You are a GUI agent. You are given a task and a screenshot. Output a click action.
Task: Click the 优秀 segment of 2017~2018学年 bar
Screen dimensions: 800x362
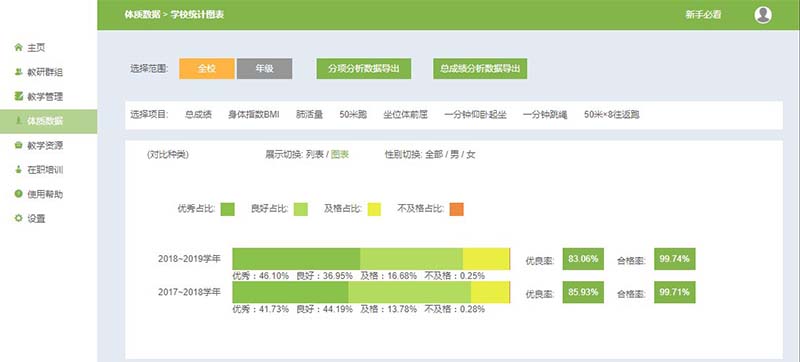pos(290,292)
